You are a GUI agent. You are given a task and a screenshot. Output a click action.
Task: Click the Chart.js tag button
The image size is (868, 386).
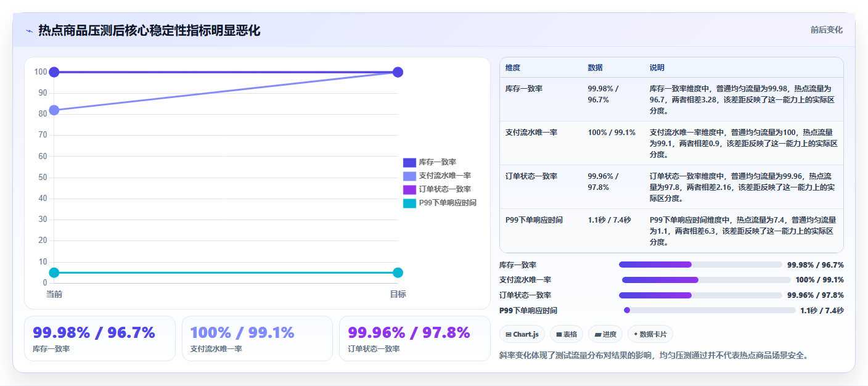[x=522, y=334]
